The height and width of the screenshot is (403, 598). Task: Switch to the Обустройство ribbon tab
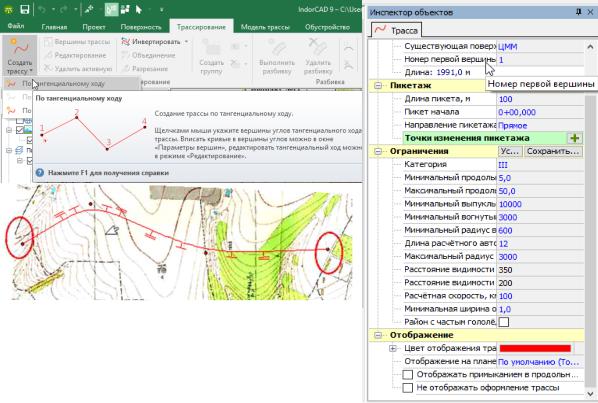[x=327, y=27]
